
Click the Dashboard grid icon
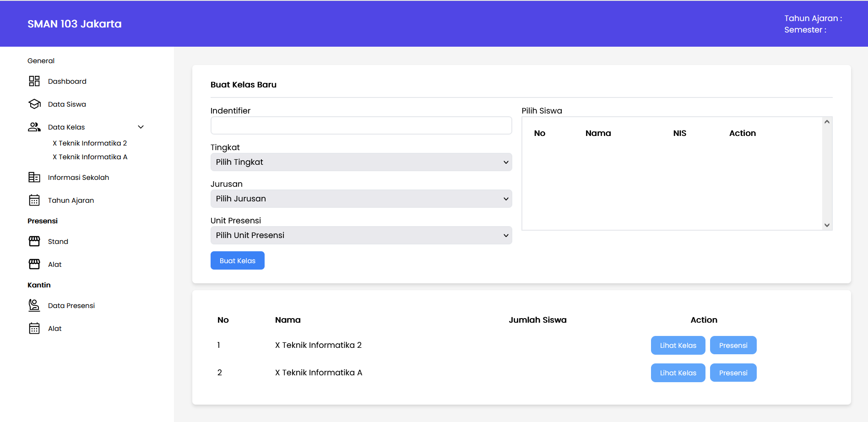34,81
